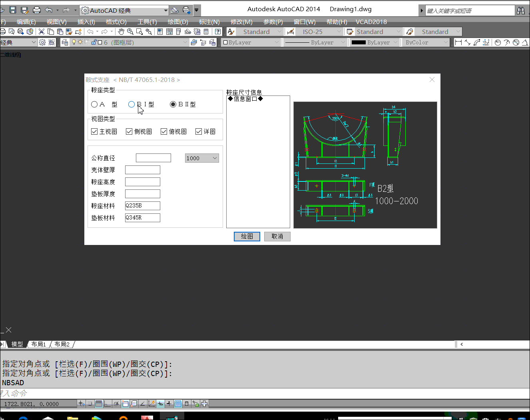Open the VCAD2018 menu
The width and height of the screenshot is (530, 420).
pyautogui.click(x=371, y=22)
